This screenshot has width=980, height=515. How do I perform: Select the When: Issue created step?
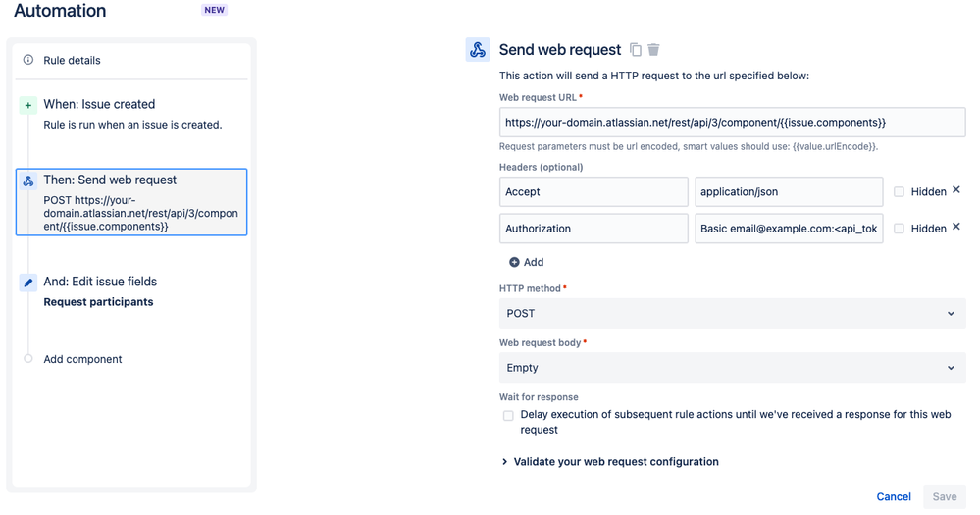[x=131, y=114]
